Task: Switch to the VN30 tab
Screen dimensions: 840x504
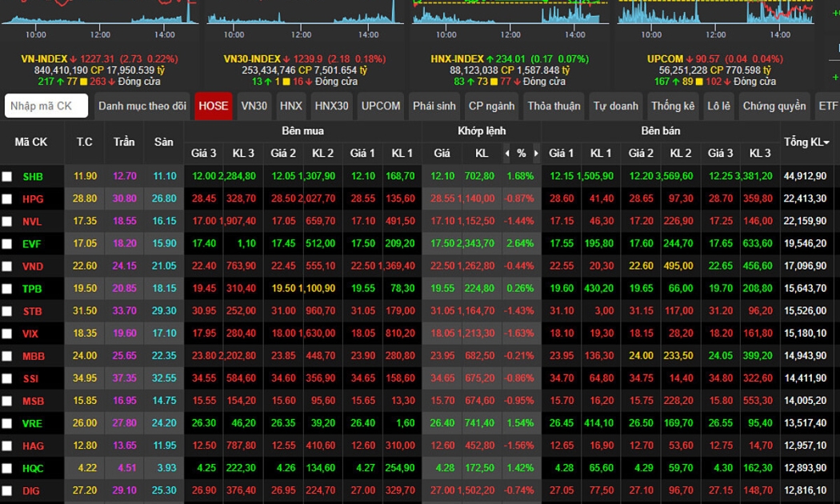Action: click(254, 106)
